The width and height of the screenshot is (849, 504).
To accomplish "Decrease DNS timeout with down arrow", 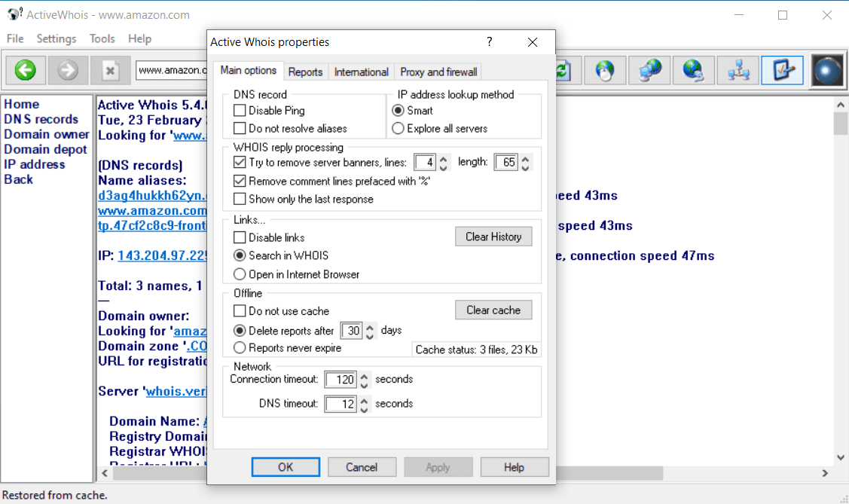I will pyautogui.click(x=365, y=409).
